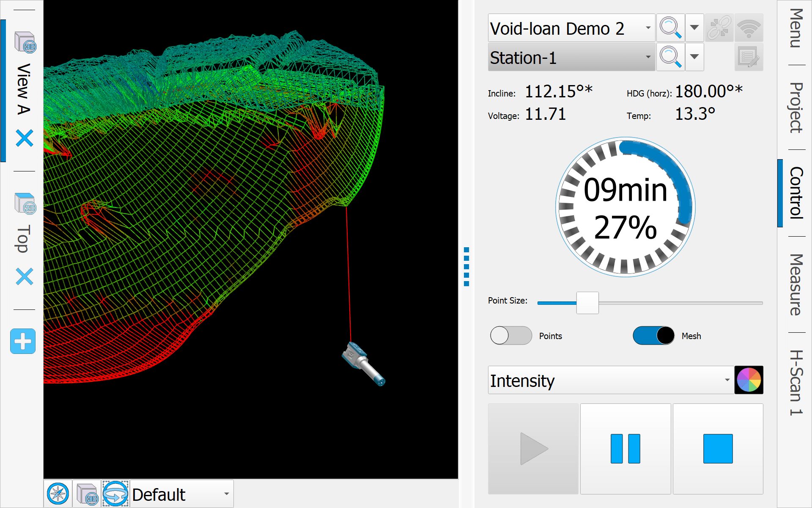Click the Point Size slider handle
Image resolution: width=812 pixels, height=508 pixels.
(587, 303)
